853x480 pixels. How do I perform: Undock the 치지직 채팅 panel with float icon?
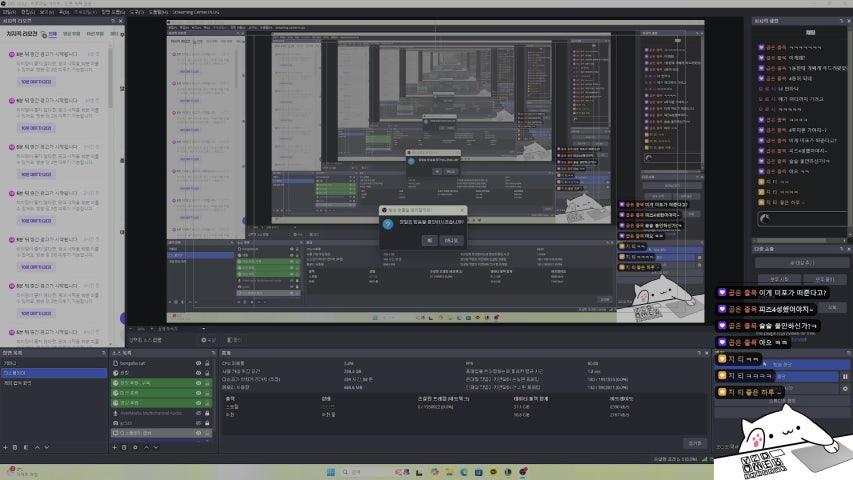tap(841, 21)
